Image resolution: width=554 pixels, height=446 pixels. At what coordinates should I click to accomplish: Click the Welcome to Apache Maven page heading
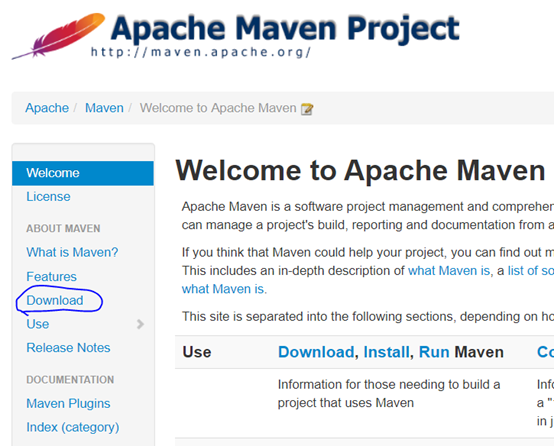click(x=360, y=171)
